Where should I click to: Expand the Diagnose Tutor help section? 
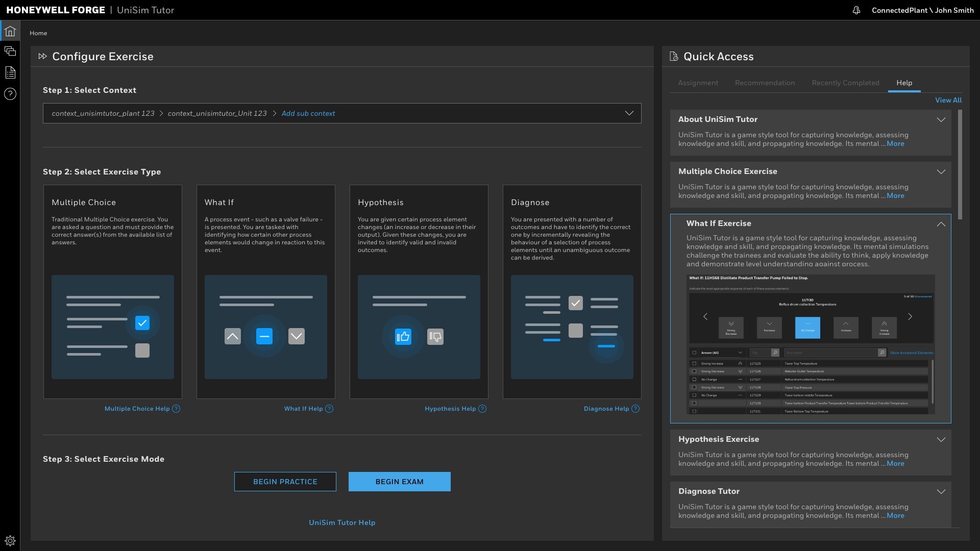(941, 492)
